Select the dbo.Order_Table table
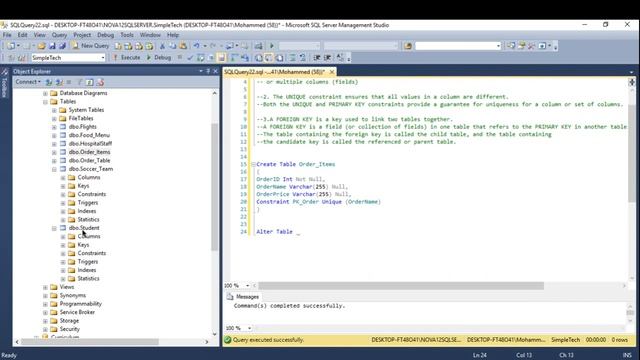 tap(89, 160)
